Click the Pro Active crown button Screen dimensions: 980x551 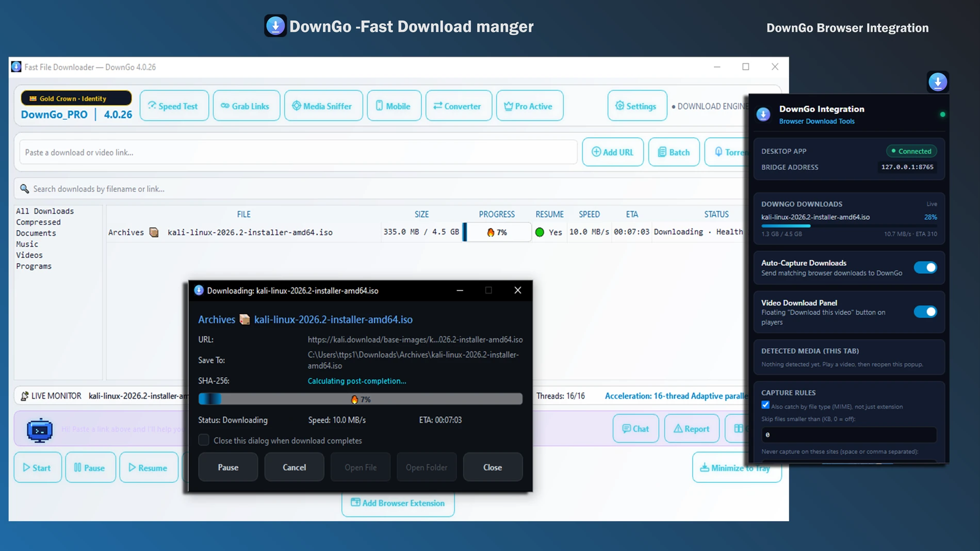pyautogui.click(x=529, y=106)
